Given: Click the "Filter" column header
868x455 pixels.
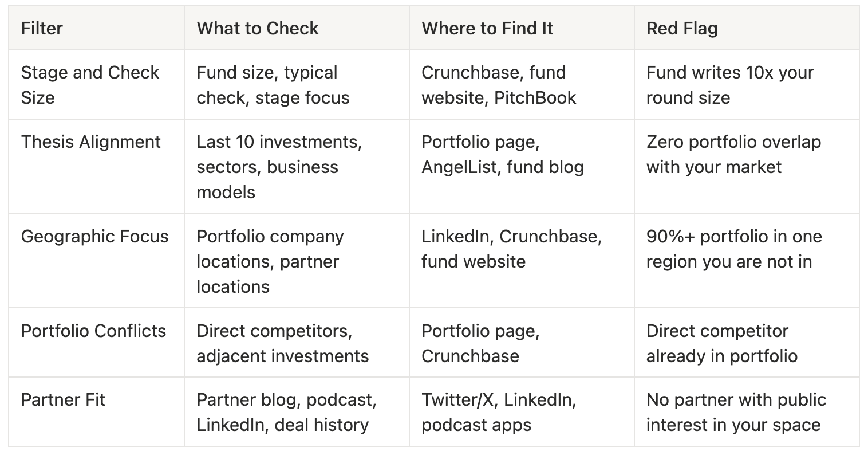Looking at the screenshot, I should (x=42, y=28).
